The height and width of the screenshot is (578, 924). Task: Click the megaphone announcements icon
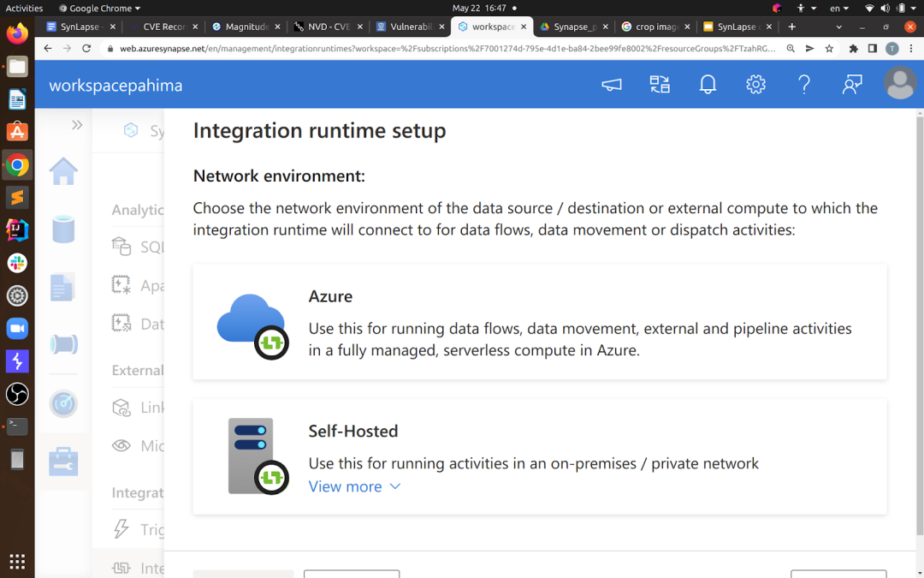[612, 85]
